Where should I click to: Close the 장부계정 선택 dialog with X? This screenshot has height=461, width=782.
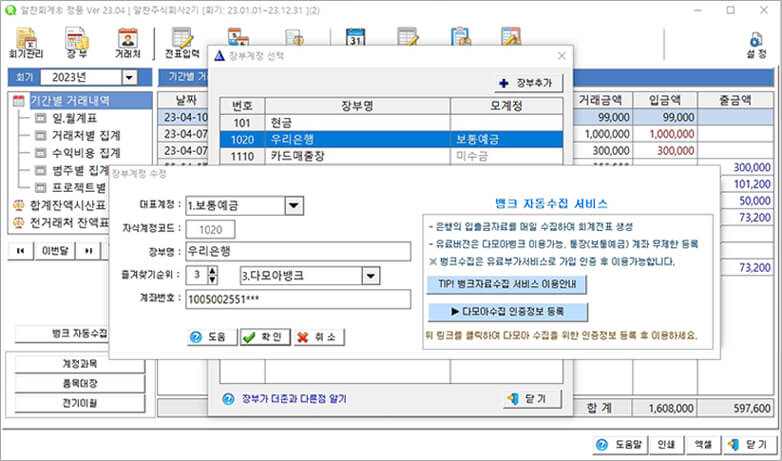coord(562,56)
